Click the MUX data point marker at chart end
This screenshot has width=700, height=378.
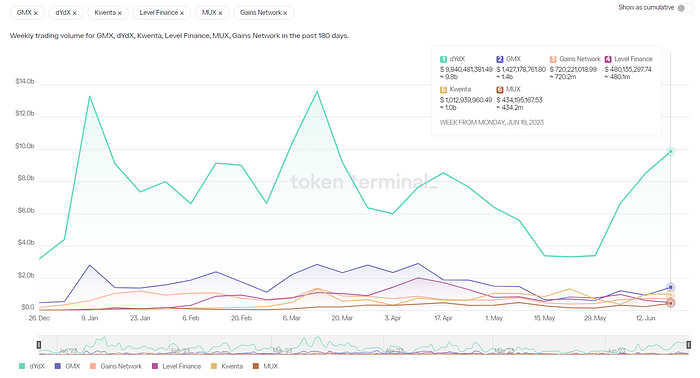point(671,303)
